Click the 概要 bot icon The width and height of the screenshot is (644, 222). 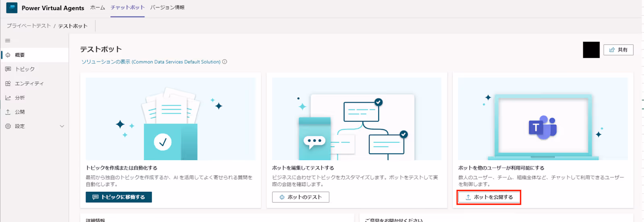[x=8, y=55]
